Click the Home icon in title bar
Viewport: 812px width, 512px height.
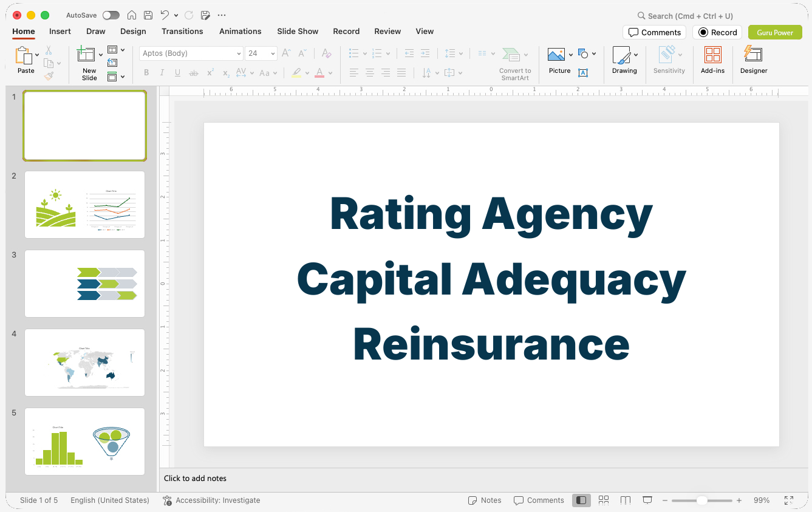click(132, 15)
